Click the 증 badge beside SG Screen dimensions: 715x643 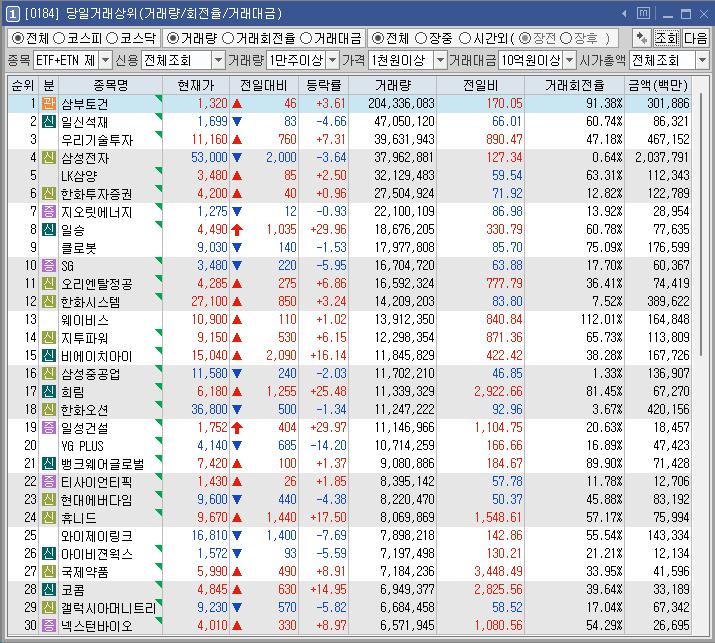tap(49, 265)
